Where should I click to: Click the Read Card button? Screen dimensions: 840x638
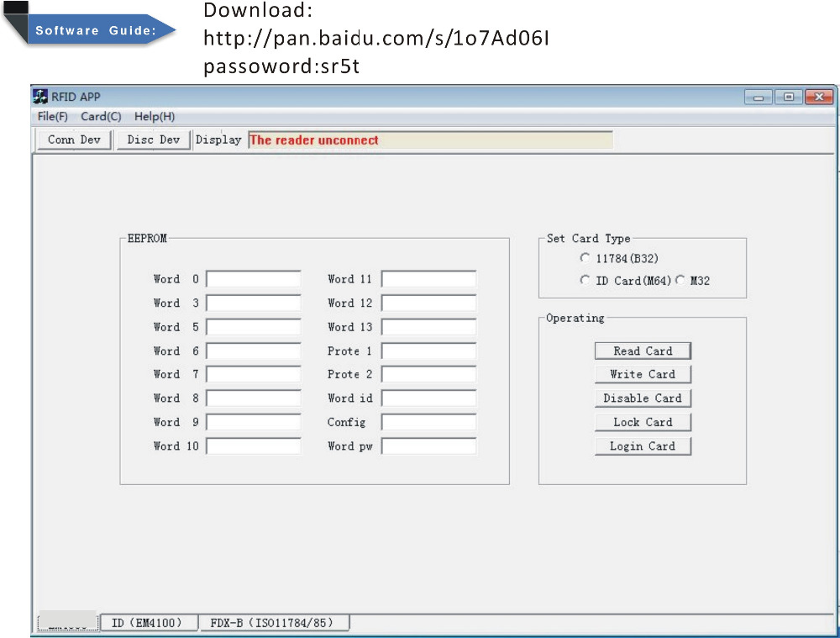pyautogui.click(x=643, y=351)
